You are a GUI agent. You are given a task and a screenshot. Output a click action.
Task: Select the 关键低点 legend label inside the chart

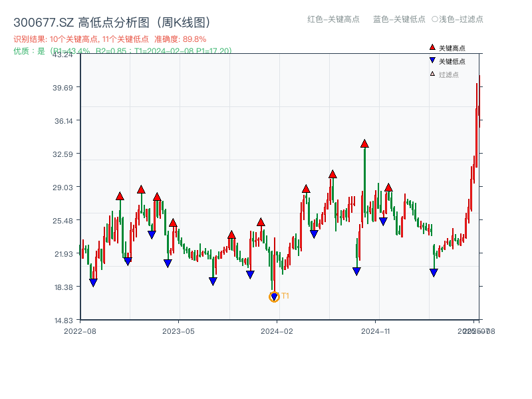452,61
